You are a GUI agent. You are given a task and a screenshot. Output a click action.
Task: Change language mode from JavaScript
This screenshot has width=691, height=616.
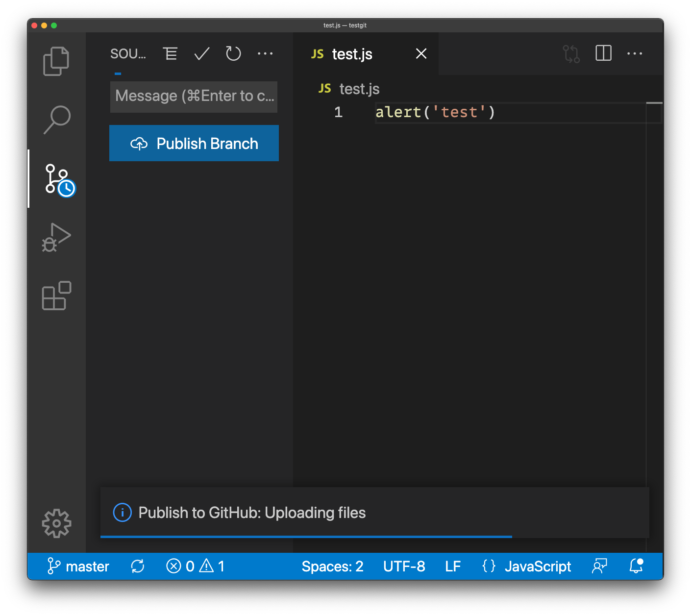(x=538, y=567)
